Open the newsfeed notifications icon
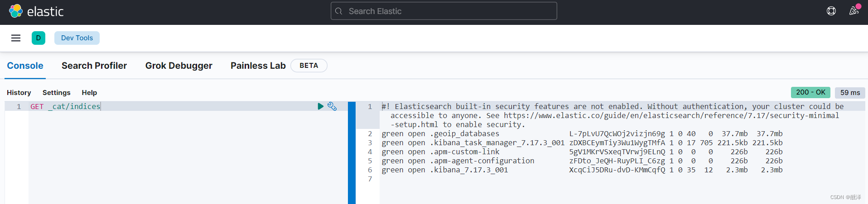 click(854, 10)
